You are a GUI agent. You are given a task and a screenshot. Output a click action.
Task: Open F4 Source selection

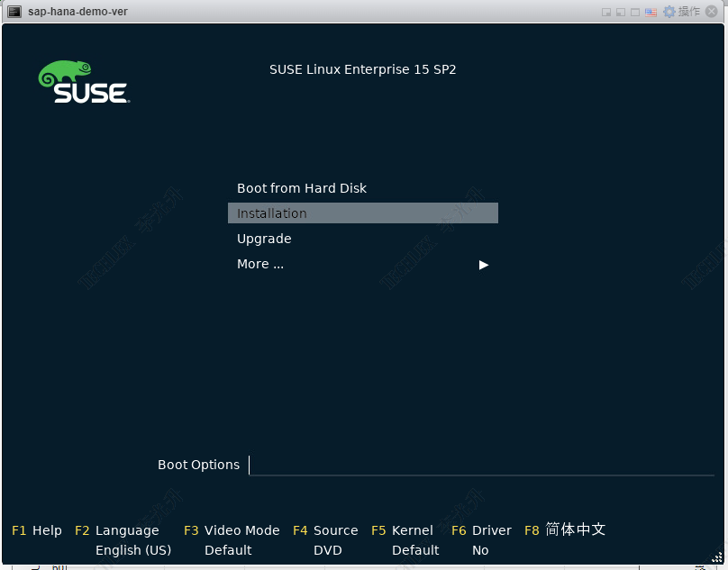point(325,530)
